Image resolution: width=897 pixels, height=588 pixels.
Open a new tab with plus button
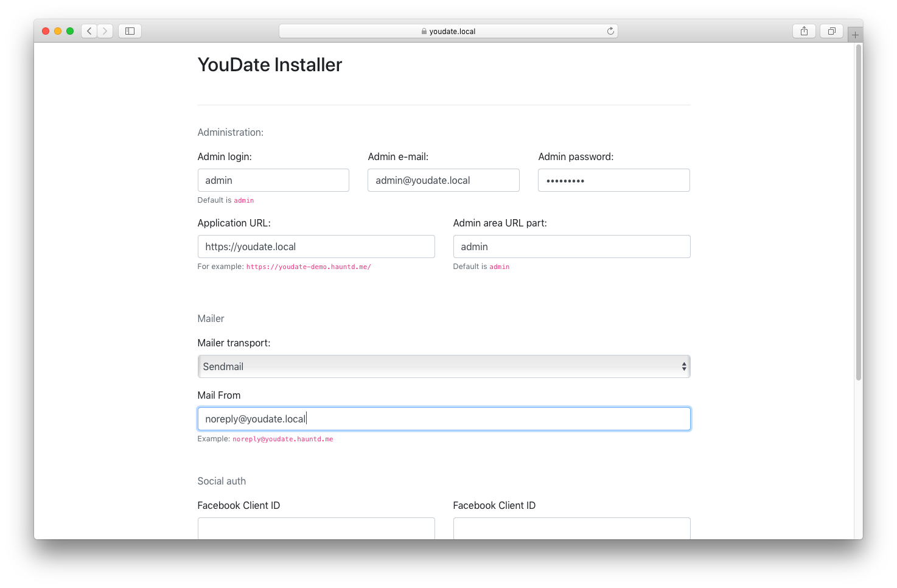tap(855, 35)
